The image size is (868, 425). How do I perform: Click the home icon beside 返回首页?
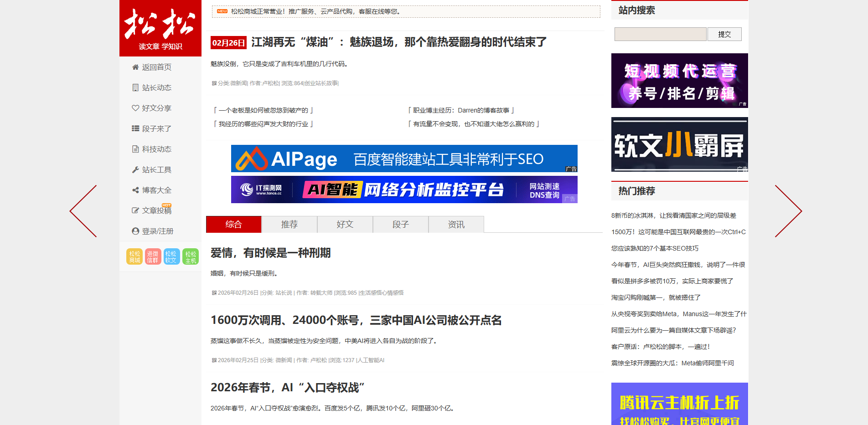click(135, 67)
